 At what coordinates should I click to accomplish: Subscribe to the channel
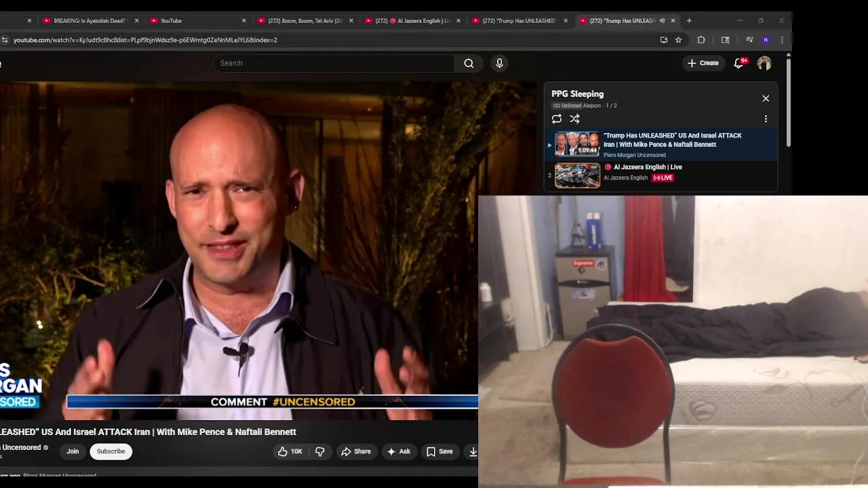(x=111, y=451)
